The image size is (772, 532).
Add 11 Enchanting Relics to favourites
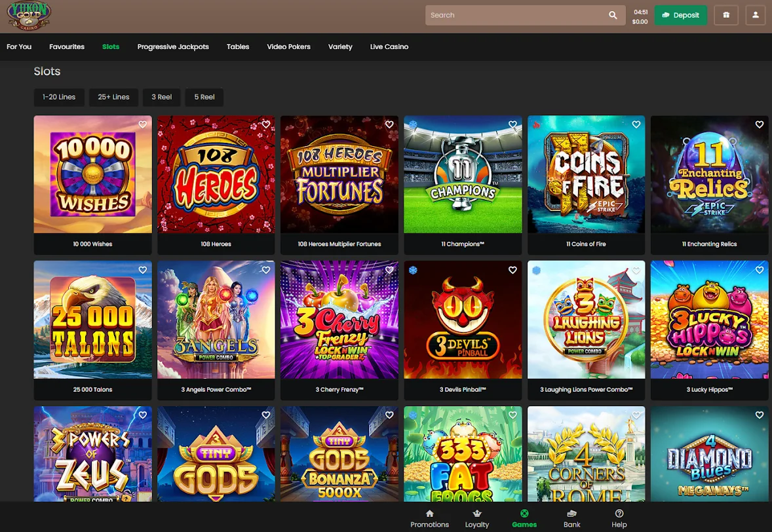(760, 124)
